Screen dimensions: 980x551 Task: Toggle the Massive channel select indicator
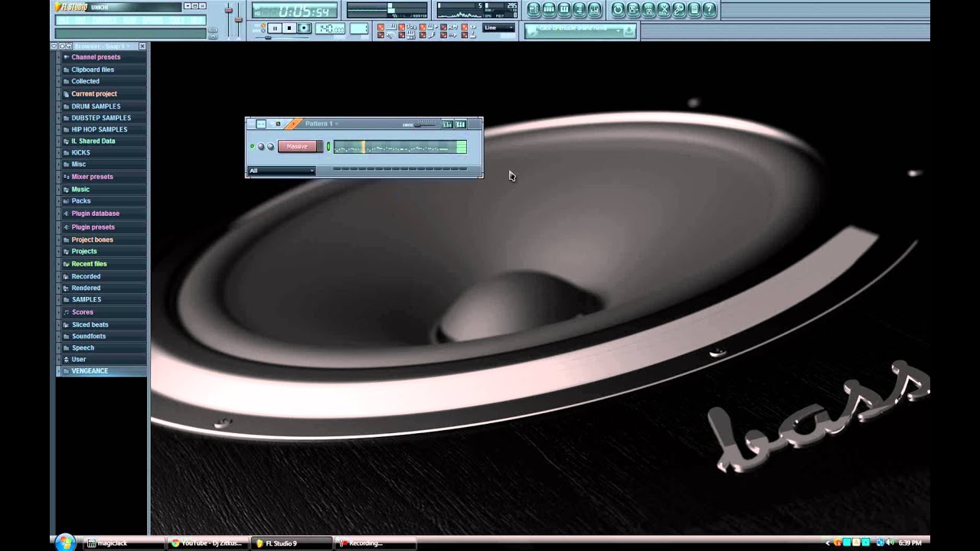click(328, 146)
